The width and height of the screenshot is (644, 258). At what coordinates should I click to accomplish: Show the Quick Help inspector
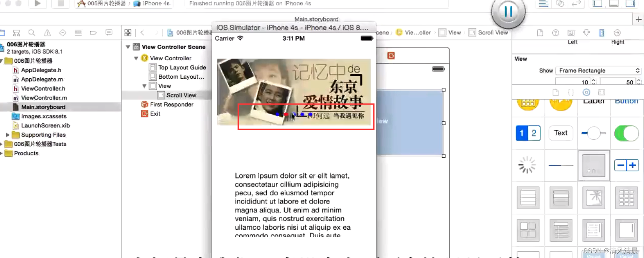tap(555, 33)
